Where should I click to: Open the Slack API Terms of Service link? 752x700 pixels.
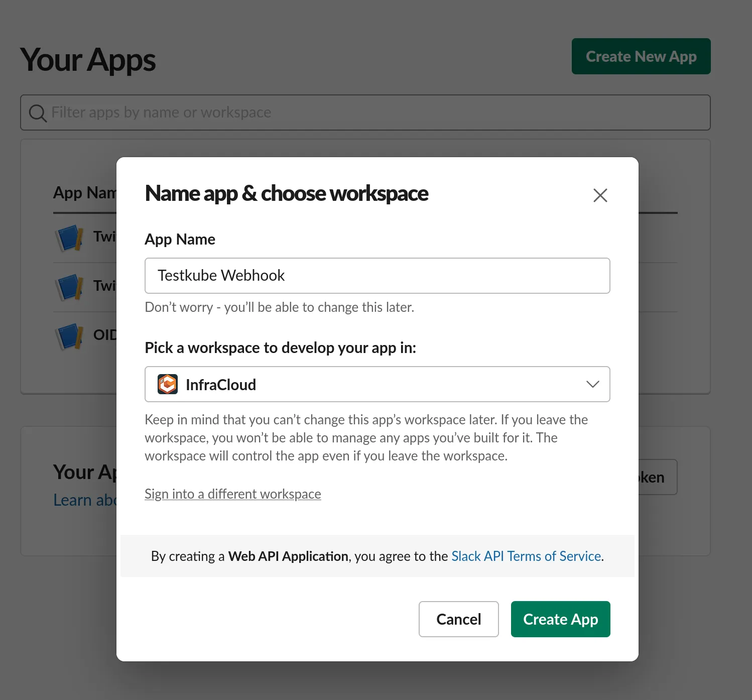[526, 556]
